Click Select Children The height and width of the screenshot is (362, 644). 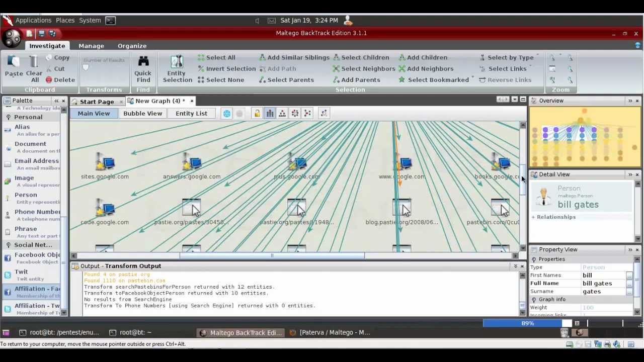point(361,57)
